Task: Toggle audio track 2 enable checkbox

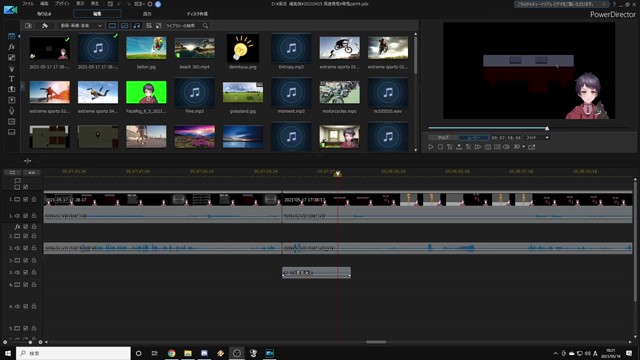Action: 26,248
